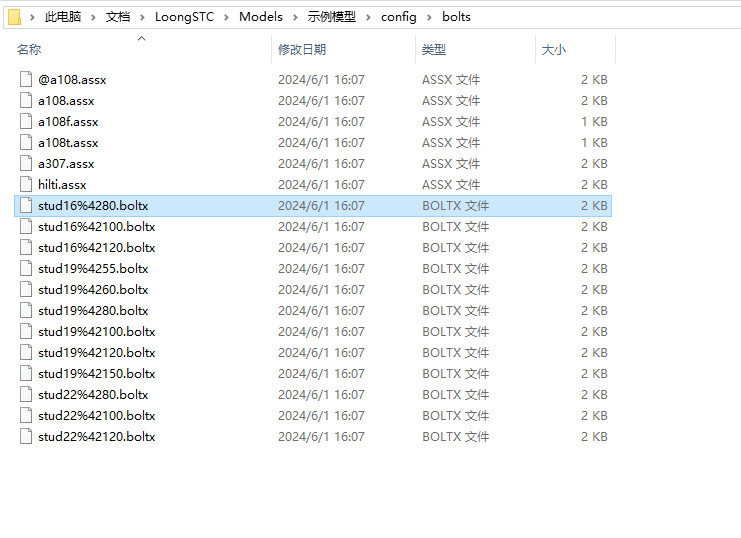Sort by the 类型 column header

434,50
